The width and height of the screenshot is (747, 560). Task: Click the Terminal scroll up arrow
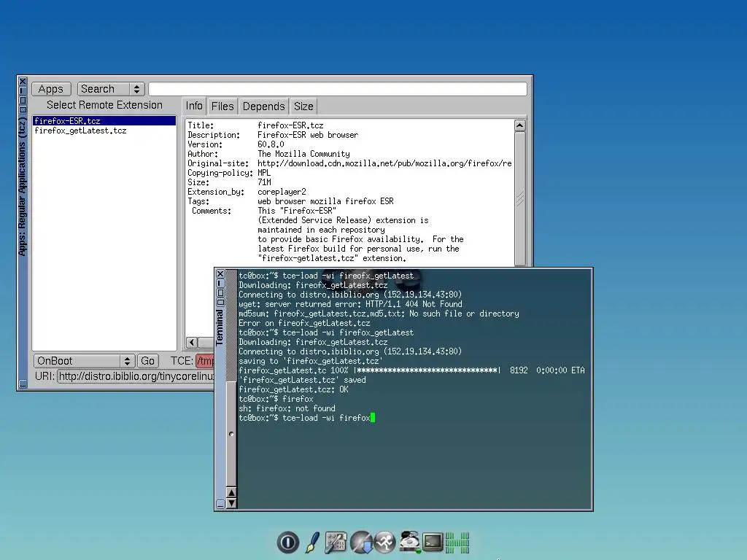tap(231, 492)
